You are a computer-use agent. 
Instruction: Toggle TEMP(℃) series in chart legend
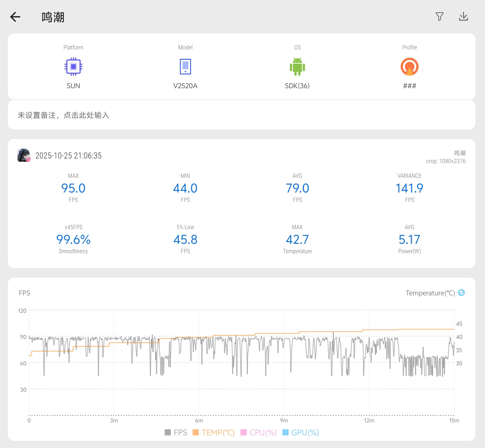click(214, 432)
